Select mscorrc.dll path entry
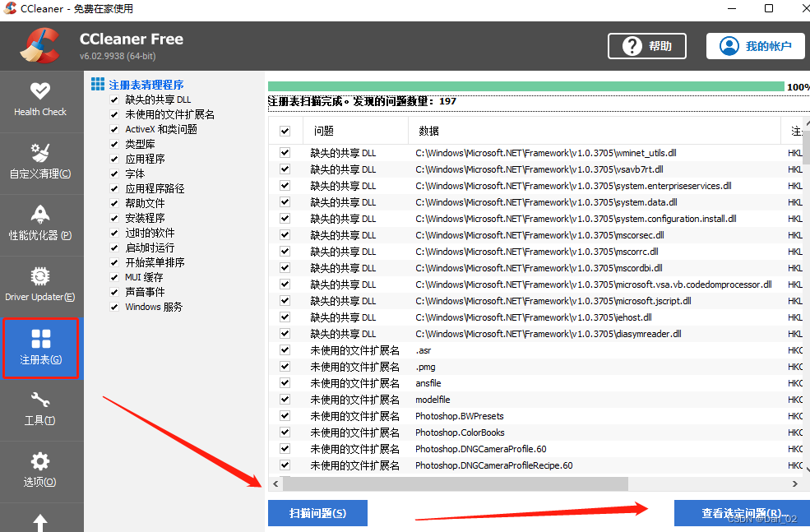Screen dimensions: 810x532 tap(537, 252)
